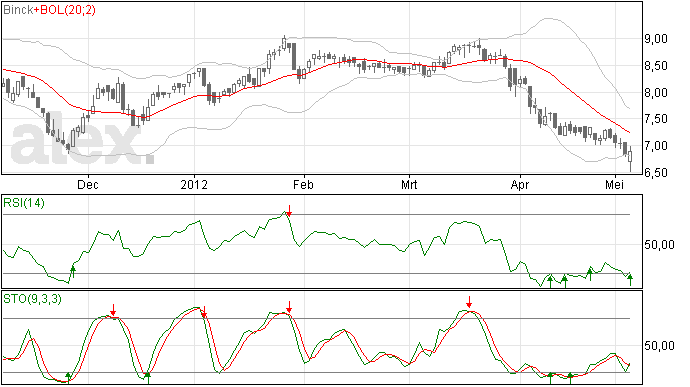The width and height of the screenshot is (690, 387).
Task: Click the RSI green buy signal before Dec
Action: coord(73,272)
